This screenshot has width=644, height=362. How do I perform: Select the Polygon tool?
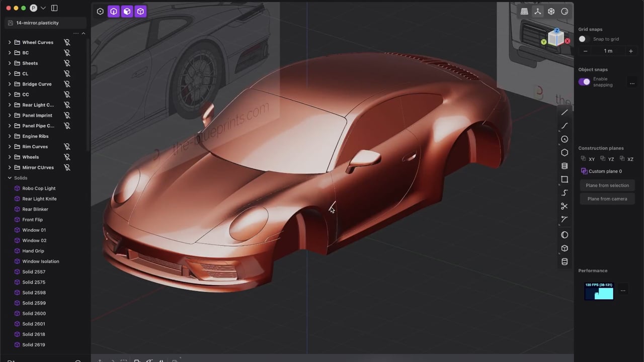pos(565,152)
